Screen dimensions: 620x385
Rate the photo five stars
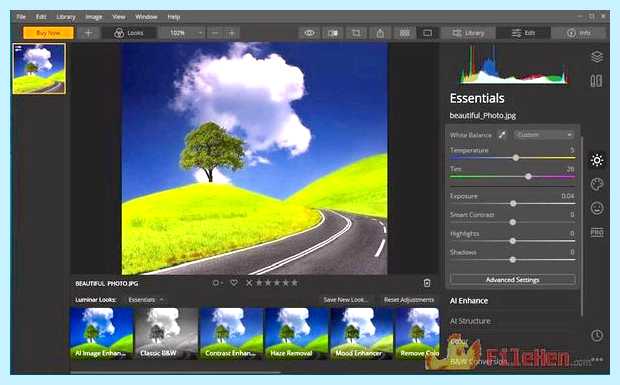coord(295,283)
